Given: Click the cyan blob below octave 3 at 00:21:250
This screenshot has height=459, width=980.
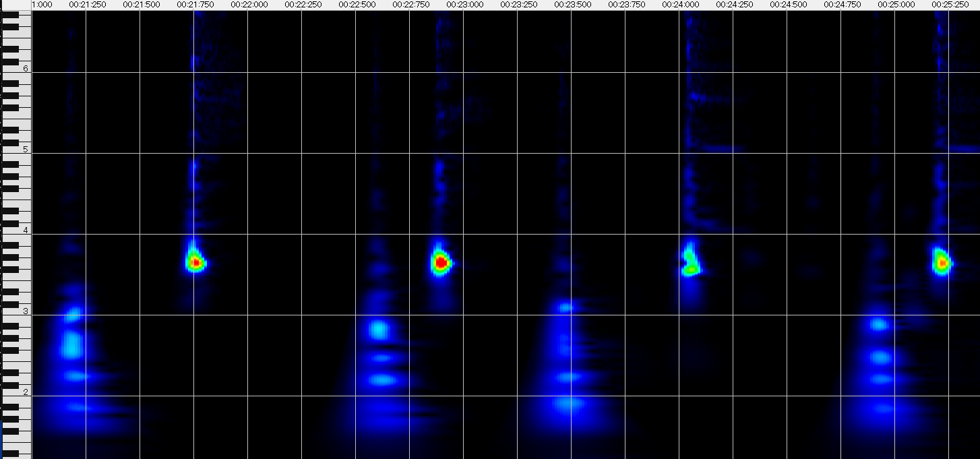Looking at the screenshot, I should pyautogui.click(x=71, y=344).
